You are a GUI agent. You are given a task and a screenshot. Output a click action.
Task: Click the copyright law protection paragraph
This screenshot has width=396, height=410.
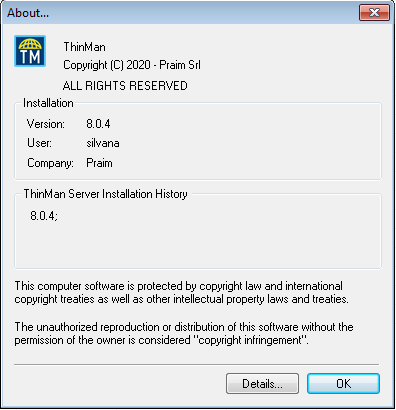[x=181, y=292]
